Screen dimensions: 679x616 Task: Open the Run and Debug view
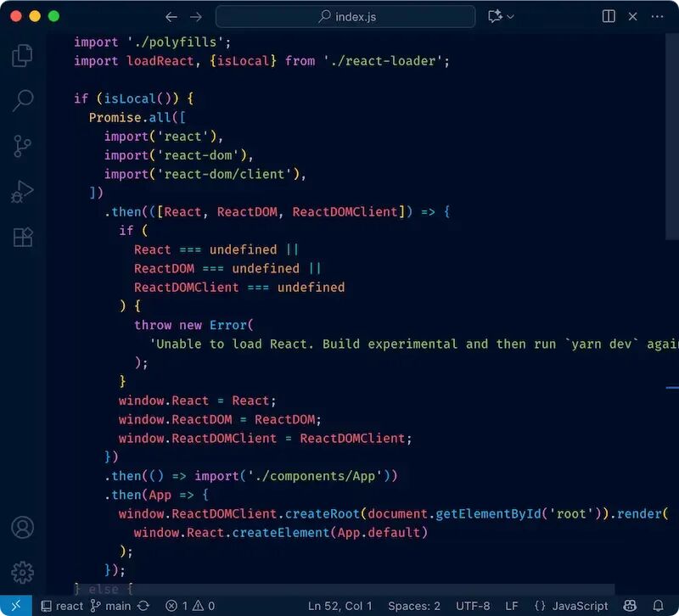[x=23, y=192]
